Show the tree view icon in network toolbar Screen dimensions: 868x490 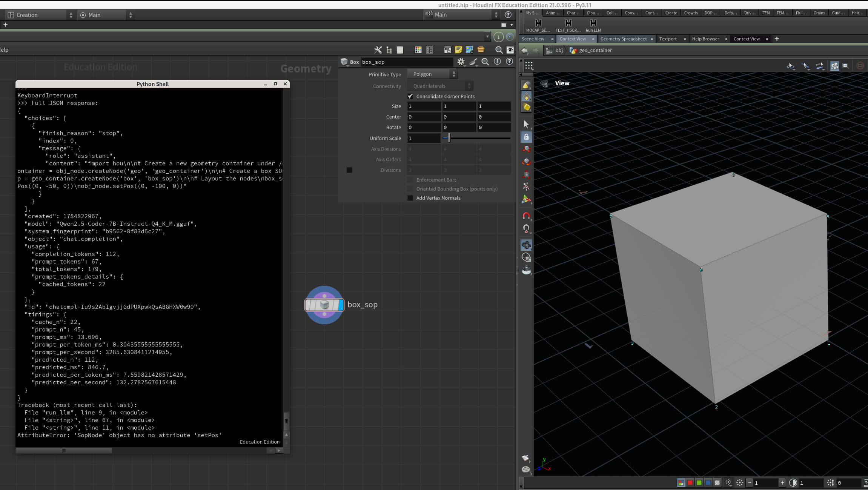click(x=389, y=50)
